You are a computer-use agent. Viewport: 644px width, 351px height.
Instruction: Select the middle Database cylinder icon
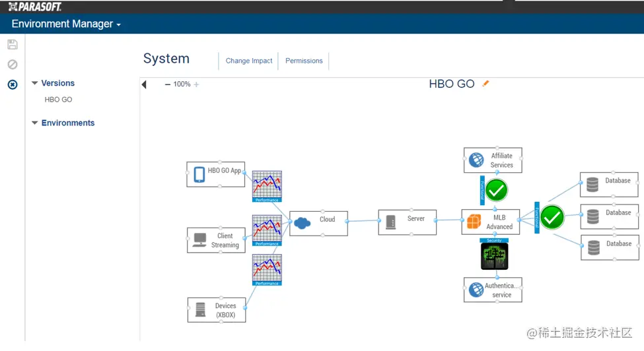[x=592, y=216]
